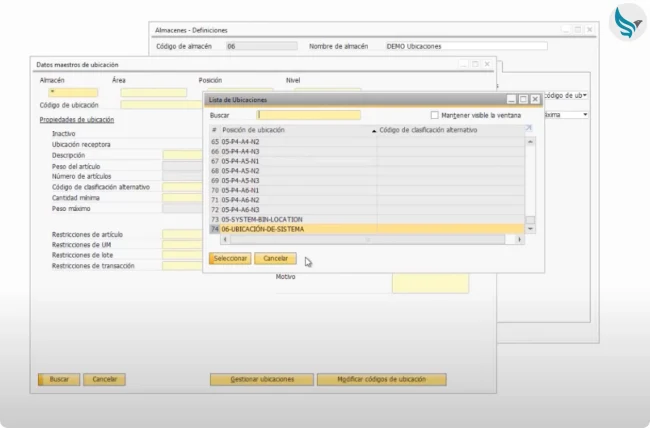Screen dimensions: 650x428
Task: Click the Cantidad mínima field
Action: (183, 198)
